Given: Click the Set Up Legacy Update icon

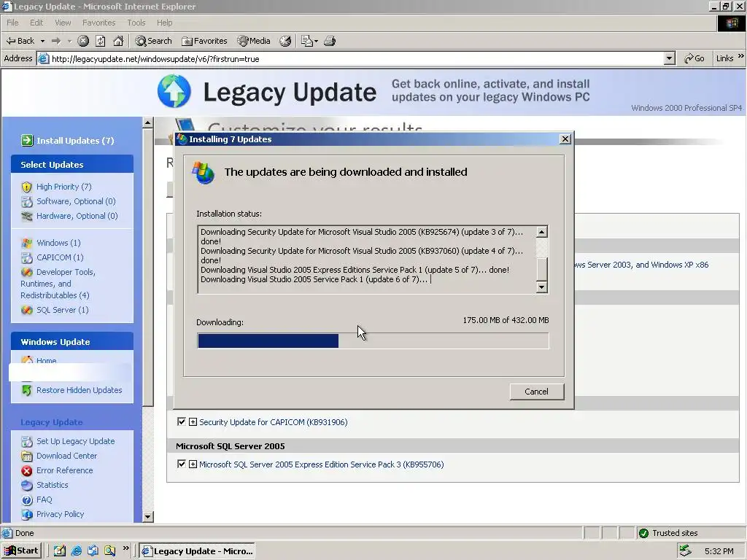Looking at the screenshot, I should click(x=27, y=441).
